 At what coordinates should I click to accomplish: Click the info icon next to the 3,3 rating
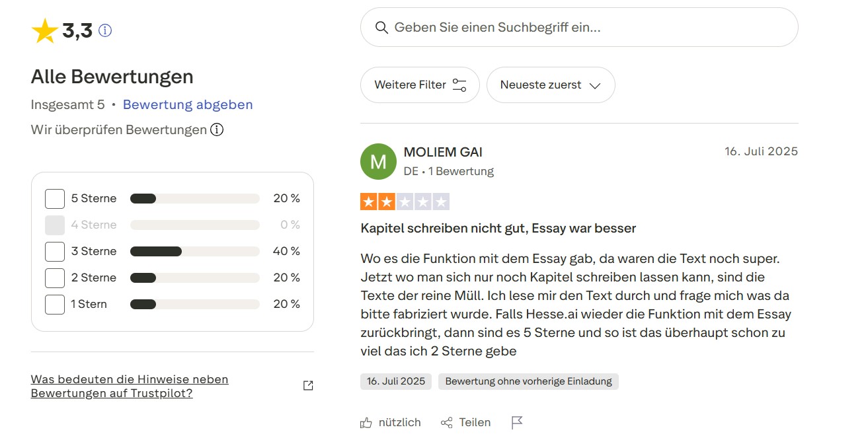click(104, 30)
